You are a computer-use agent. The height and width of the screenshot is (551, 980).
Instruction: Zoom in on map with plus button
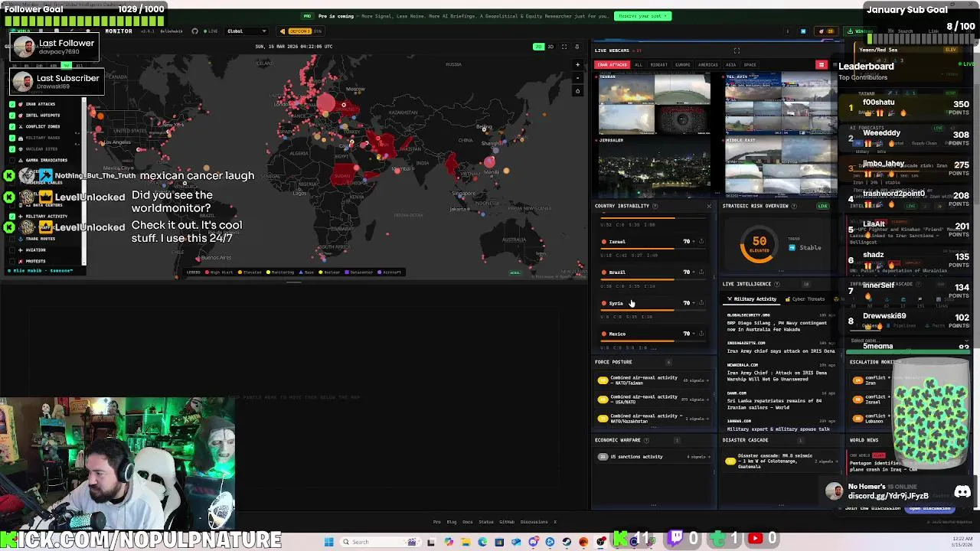(x=578, y=64)
